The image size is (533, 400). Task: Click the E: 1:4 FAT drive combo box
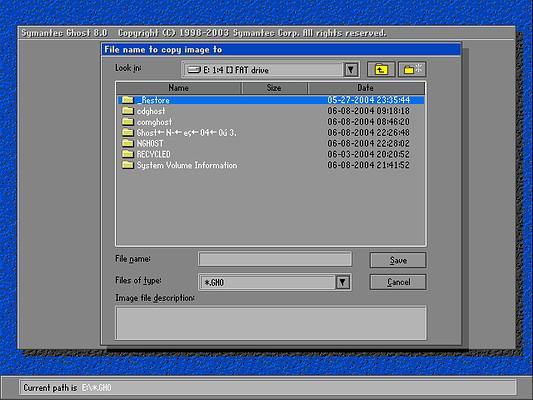270,70
